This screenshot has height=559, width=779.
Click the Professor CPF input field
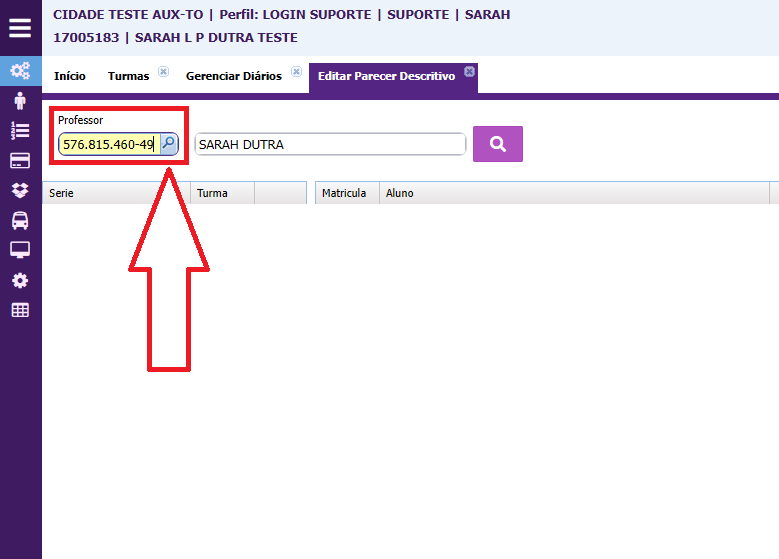108,144
